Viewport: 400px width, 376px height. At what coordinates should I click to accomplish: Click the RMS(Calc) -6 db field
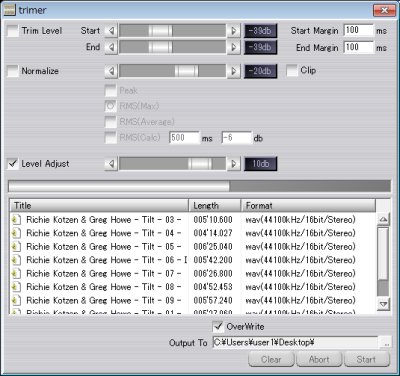click(x=237, y=138)
